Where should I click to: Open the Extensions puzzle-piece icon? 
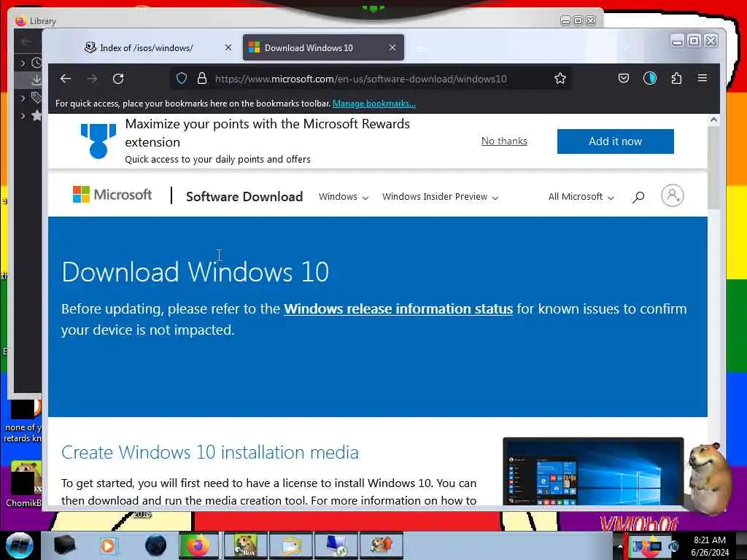coord(676,78)
